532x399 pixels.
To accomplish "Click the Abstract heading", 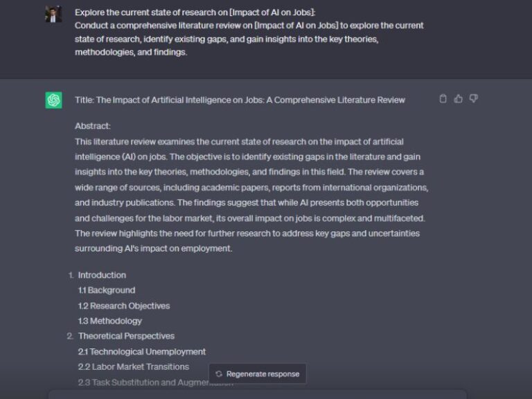I will click(93, 126).
